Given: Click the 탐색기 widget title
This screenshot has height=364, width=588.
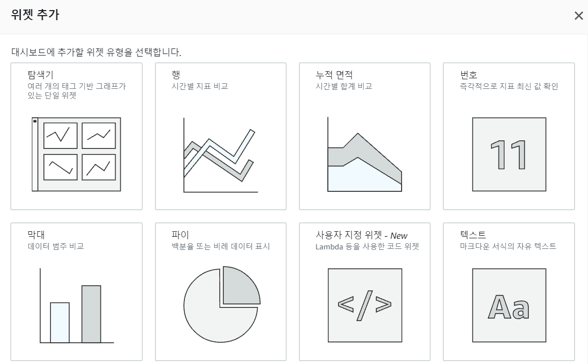Looking at the screenshot, I should pyautogui.click(x=40, y=75).
